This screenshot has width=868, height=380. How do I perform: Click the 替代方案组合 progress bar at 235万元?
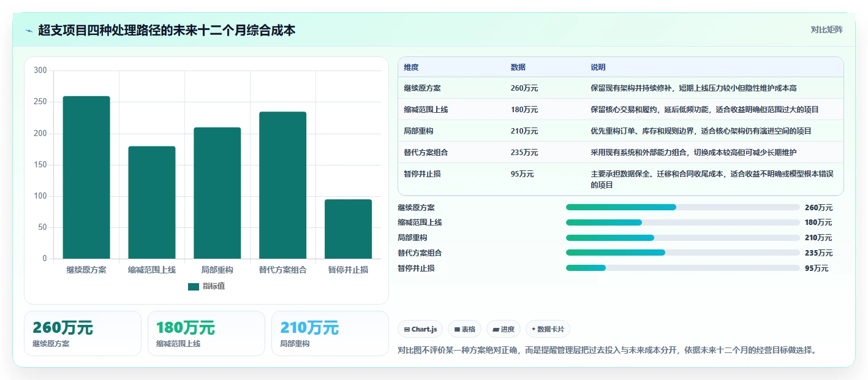coord(683,253)
